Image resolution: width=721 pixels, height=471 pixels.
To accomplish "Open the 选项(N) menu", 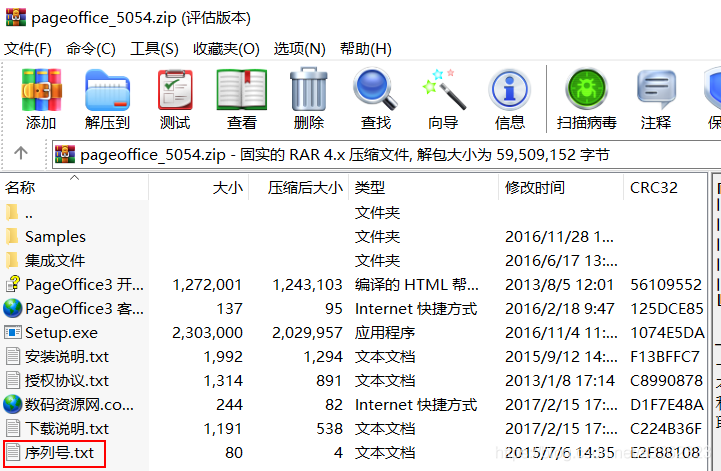I will [x=299, y=48].
